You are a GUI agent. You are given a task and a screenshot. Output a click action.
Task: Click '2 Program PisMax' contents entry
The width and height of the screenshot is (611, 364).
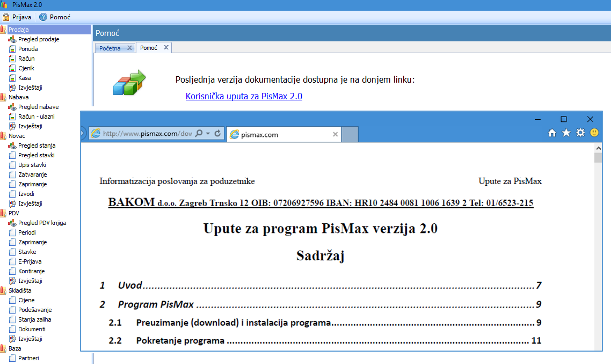click(321, 304)
